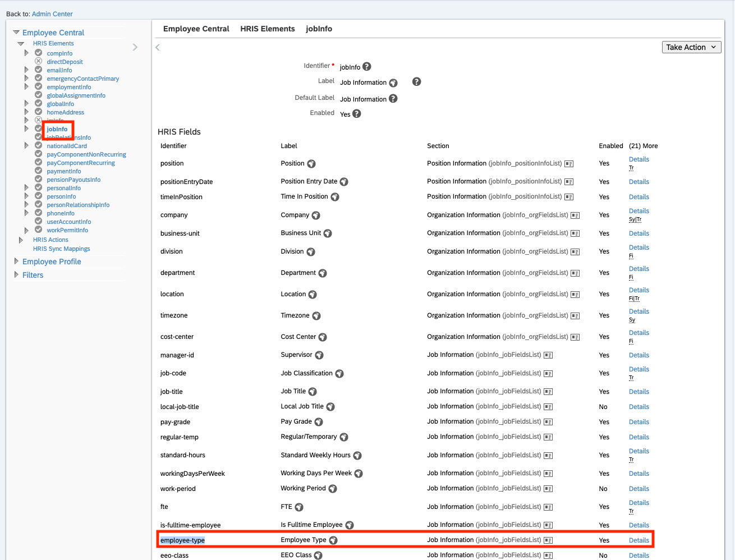
Task: Click help icon next to Enabled Yes
Action: [x=357, y=113]
